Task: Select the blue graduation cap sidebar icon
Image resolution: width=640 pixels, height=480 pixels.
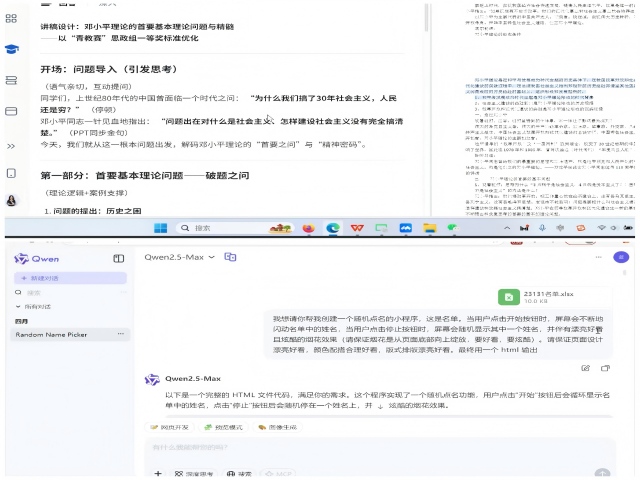Action: point(11,49)
